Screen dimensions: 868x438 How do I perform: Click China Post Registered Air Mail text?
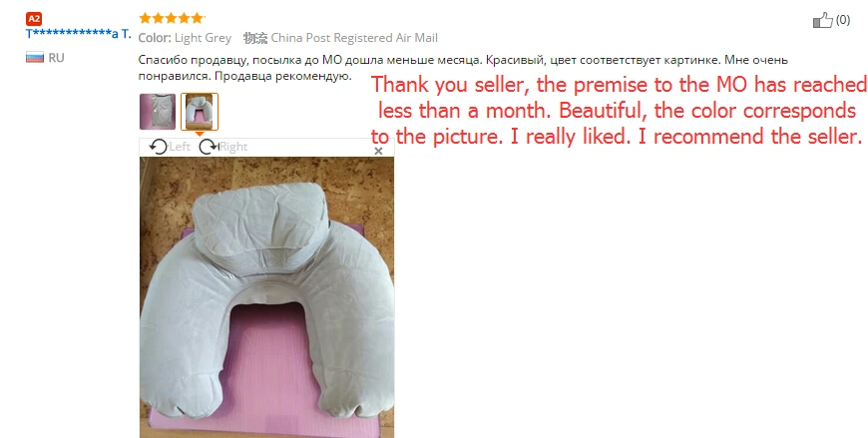pos(354,38)
